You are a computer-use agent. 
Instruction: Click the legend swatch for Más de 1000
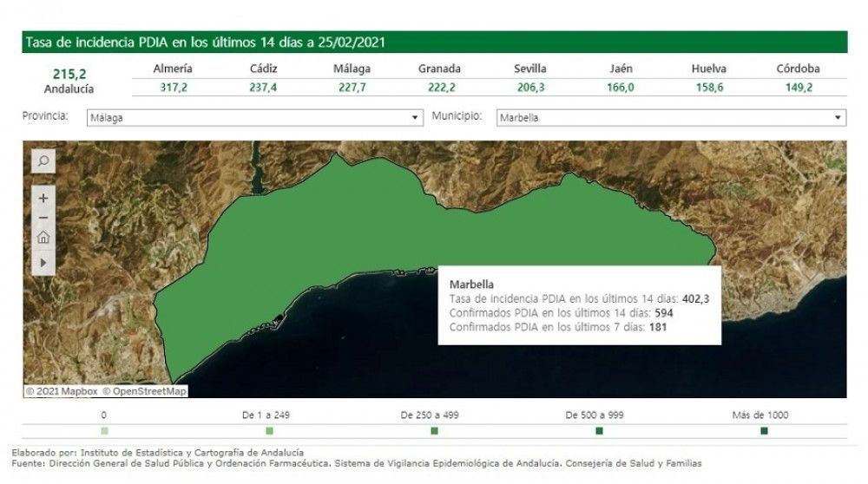[x=764, y=431]
